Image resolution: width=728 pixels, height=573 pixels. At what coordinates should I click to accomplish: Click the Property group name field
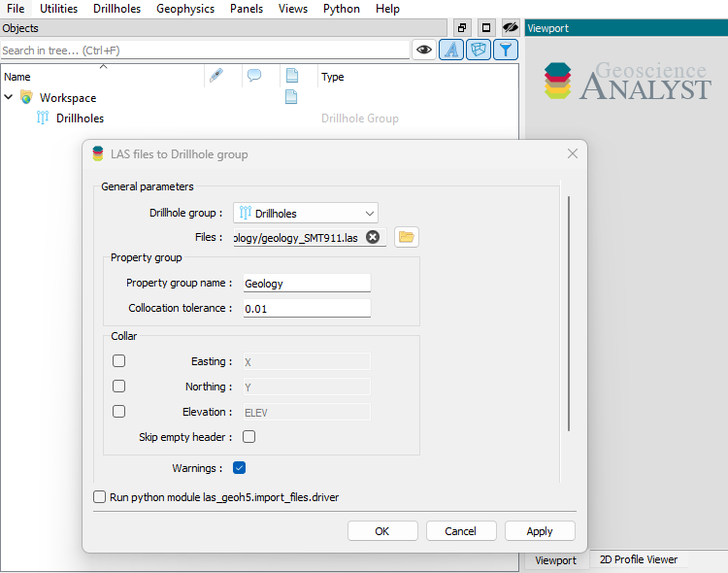pyautogui.click(x=306, y=284)
